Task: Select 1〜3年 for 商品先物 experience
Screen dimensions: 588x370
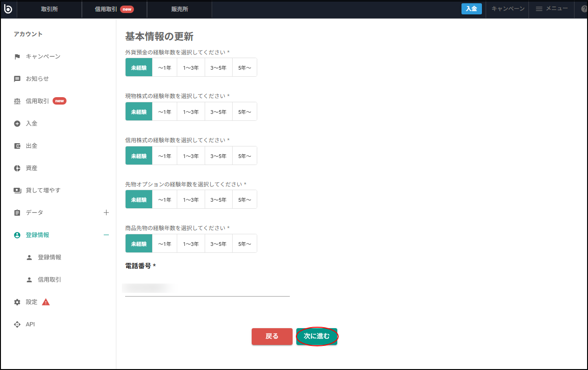Action: 191,244
